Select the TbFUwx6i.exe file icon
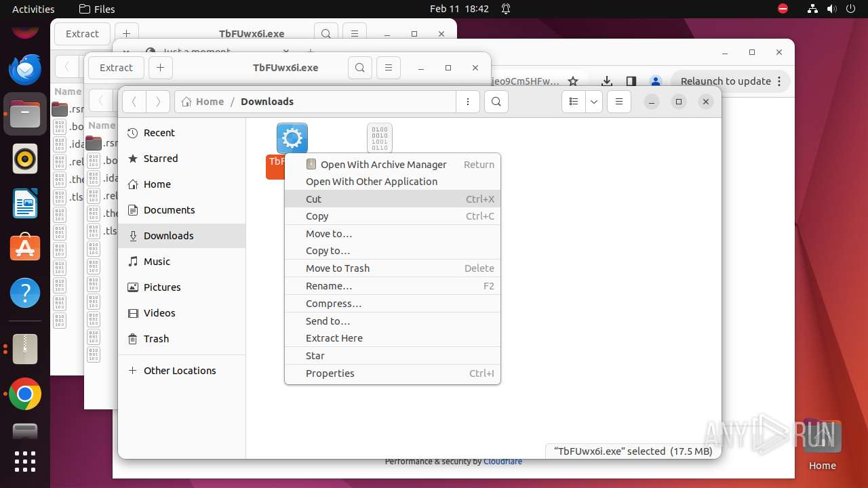 pos(292,138)
